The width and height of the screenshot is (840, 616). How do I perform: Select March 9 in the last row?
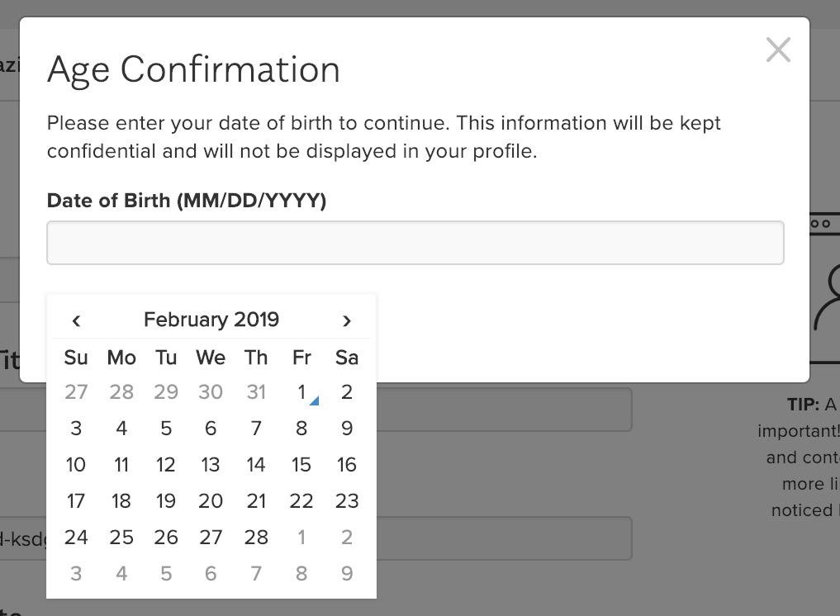[347, 574]
